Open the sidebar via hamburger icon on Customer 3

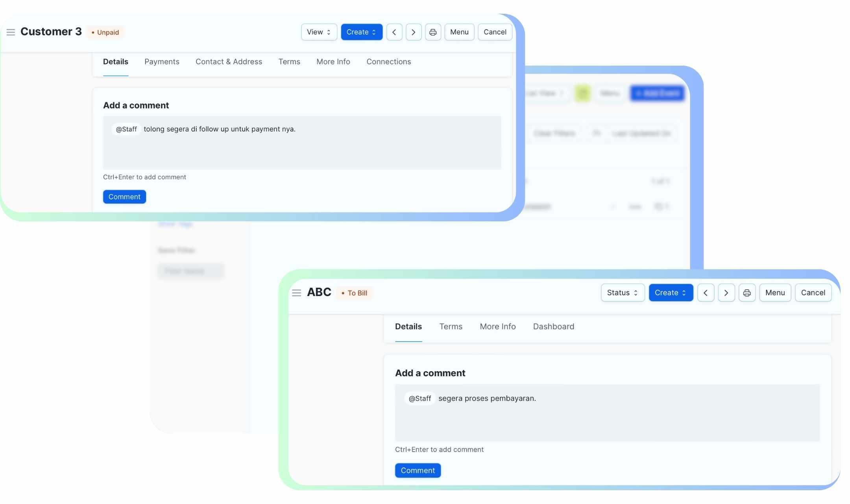[x=11, y=32]
